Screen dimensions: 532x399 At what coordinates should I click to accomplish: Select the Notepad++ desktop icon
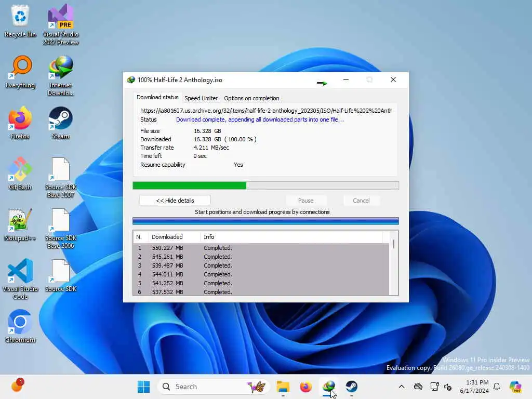point(20,224)
